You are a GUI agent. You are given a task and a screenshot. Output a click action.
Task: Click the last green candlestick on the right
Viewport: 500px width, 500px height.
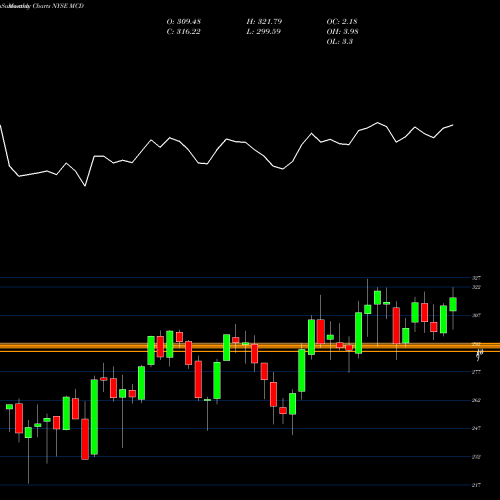pyautogui.click(x=453, y=304)
